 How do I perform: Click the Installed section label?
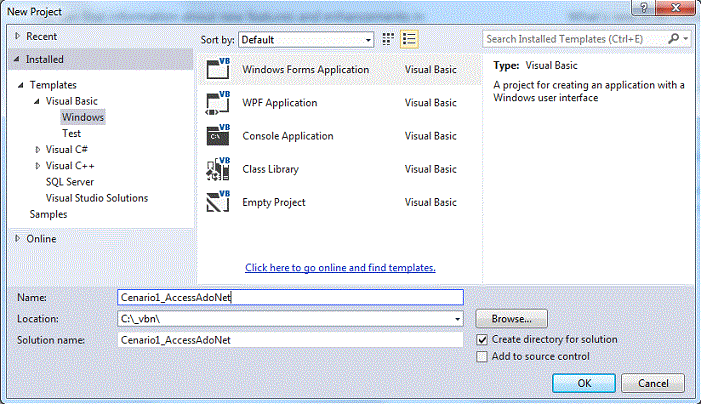coord(45,59)
